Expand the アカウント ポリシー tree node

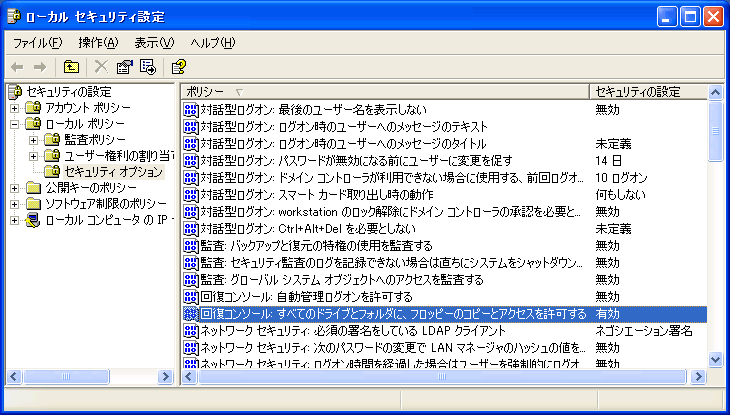coord(15,108)
